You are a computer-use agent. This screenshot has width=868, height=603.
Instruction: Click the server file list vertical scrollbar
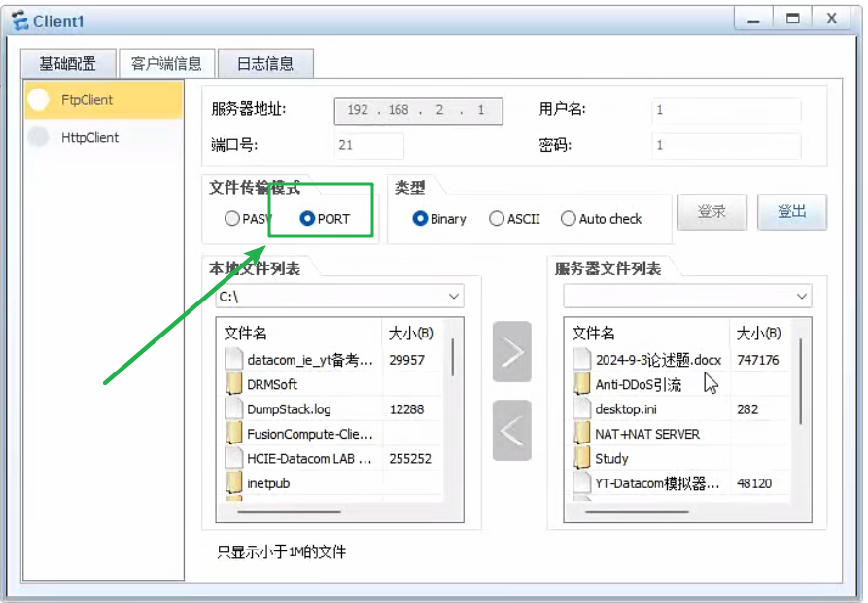click(x=801, y=382)
